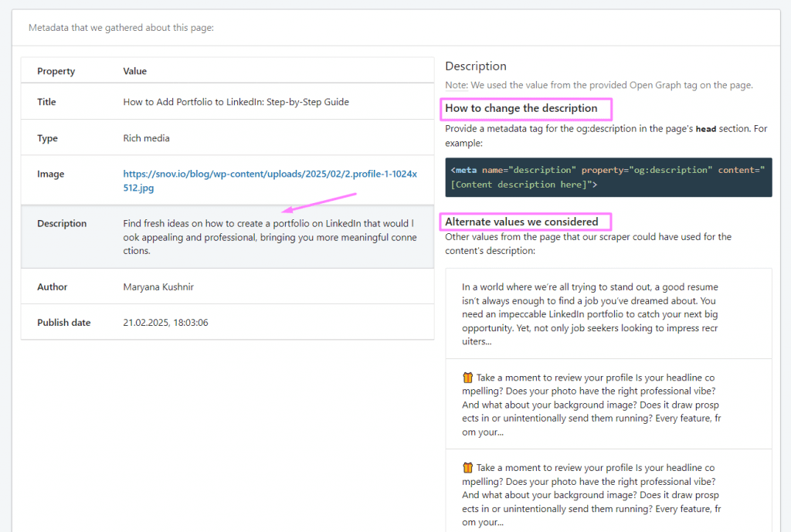Click the coat emoji in second alternate value box
Image resolution: width=791 pixels, height=532 pixels.
[467, 378]
